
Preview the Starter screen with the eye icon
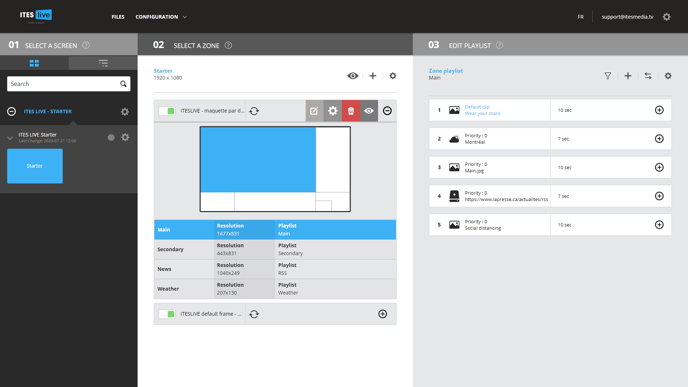pos(353,76)
